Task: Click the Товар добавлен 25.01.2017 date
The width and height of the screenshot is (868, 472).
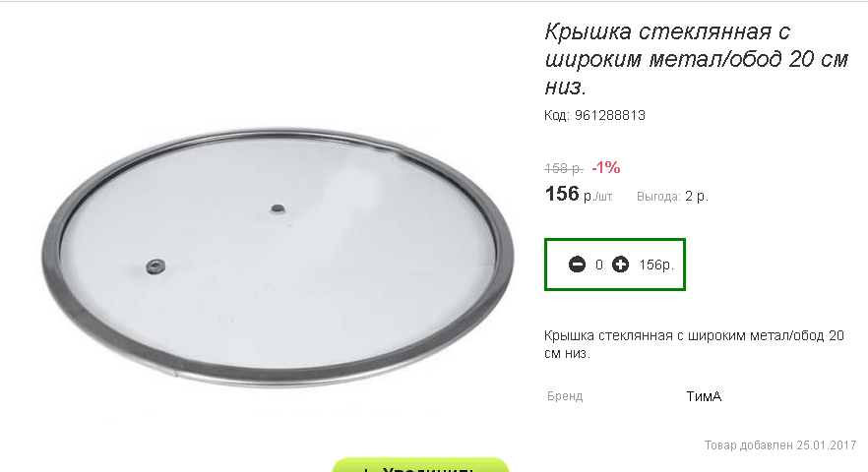Action: tap(780, 444)
